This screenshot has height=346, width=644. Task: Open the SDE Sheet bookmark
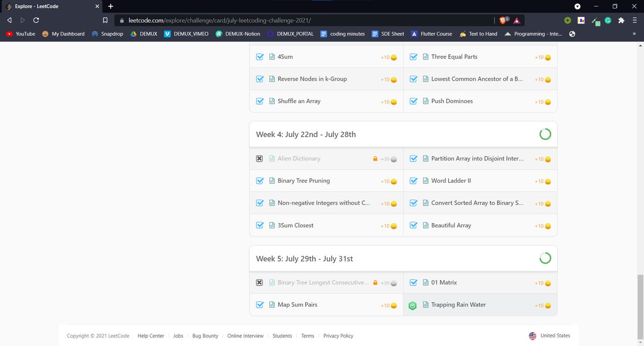(388, 34)
